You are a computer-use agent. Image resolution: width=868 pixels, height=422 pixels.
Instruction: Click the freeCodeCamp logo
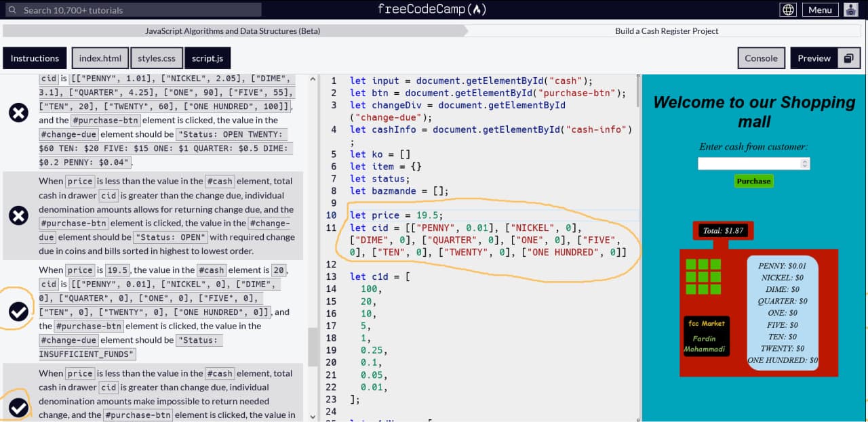(x=432, y=9)
